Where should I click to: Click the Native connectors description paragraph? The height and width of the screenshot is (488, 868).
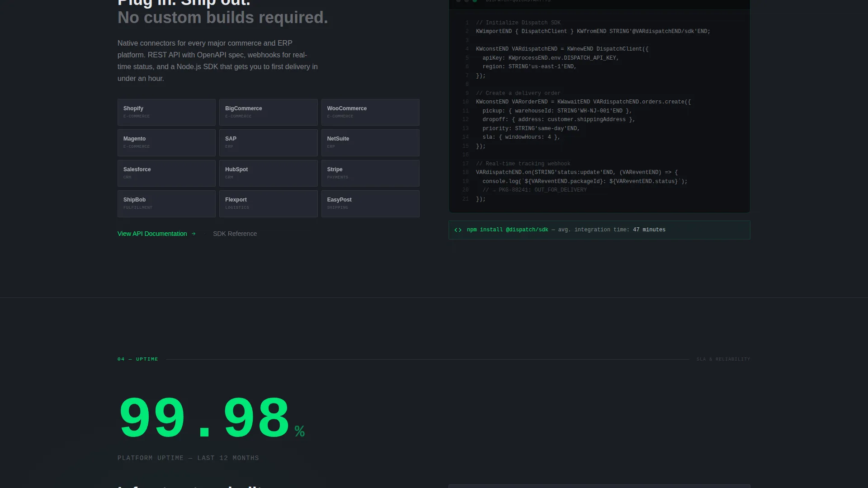(x=218, y=61)
